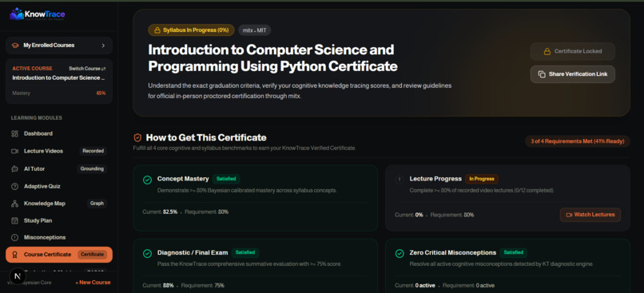Click the KnowTrace logo
644x293 pixels.
pos(38,14)
